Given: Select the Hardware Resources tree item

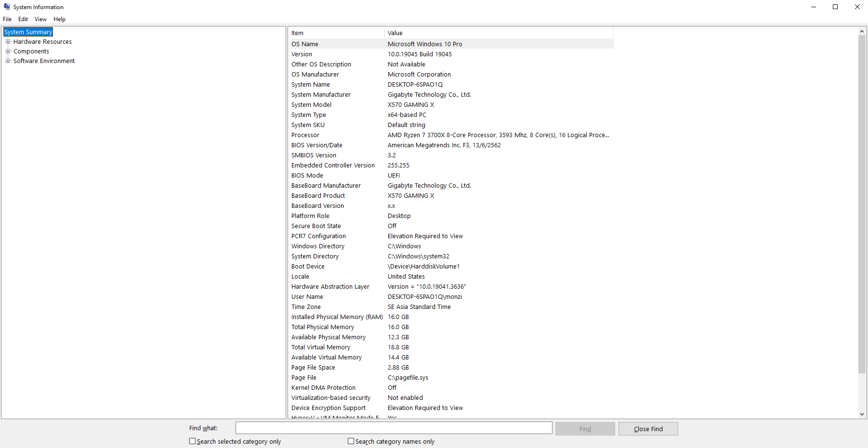Looking at the screenshot, I should 42,42.
